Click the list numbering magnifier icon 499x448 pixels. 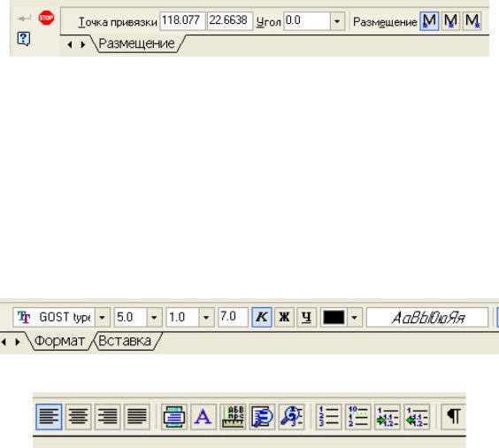[x=291, y=416]
